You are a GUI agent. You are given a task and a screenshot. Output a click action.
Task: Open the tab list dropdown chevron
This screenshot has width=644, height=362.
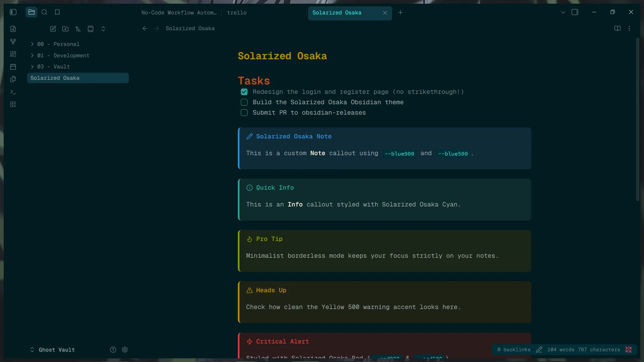pos(563,12)
